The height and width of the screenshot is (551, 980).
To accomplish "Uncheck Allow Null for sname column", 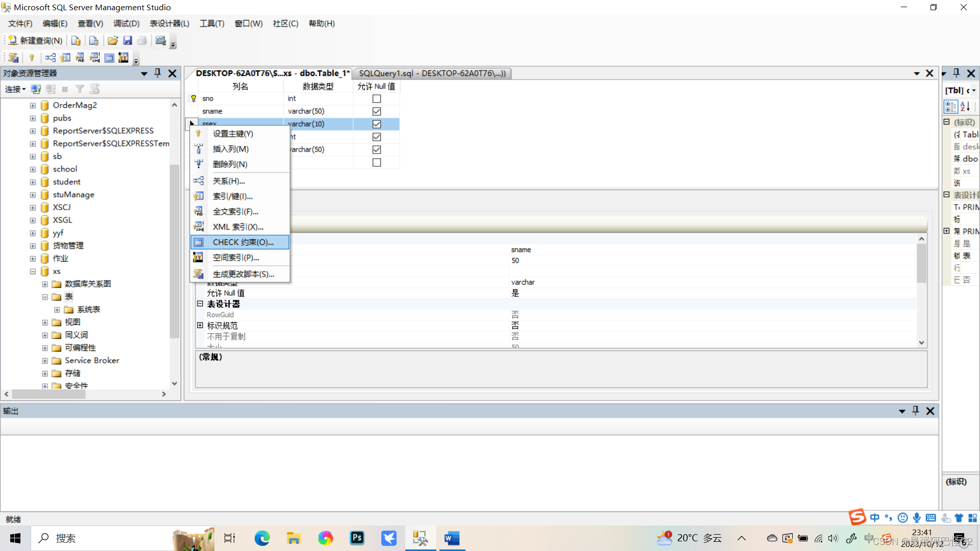I will 377,111.
